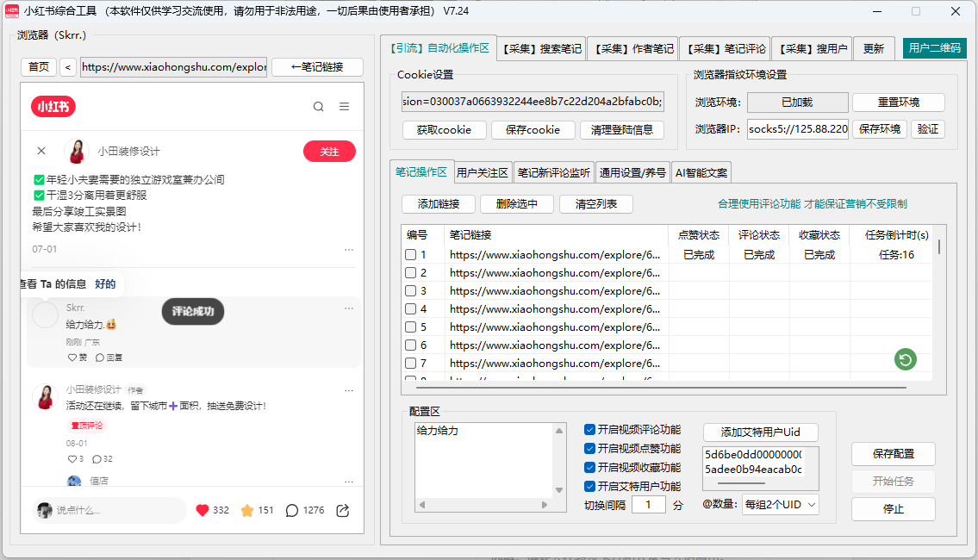The height and width of the screenshot is (560, 978).
Task: Switch to the 【采集】搜用户 tab
Action: 812,48
